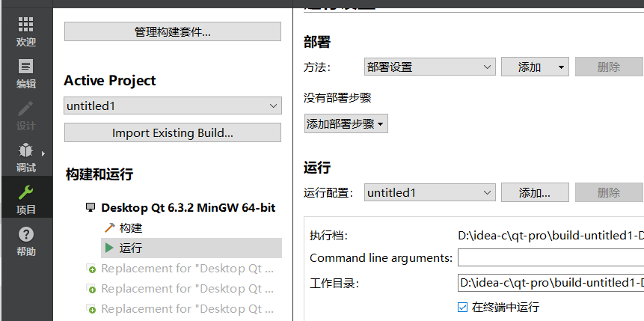Open the 部署设置 method dropdown
The height and width of the screenshot is (321, 644).
tap(430, 67)
